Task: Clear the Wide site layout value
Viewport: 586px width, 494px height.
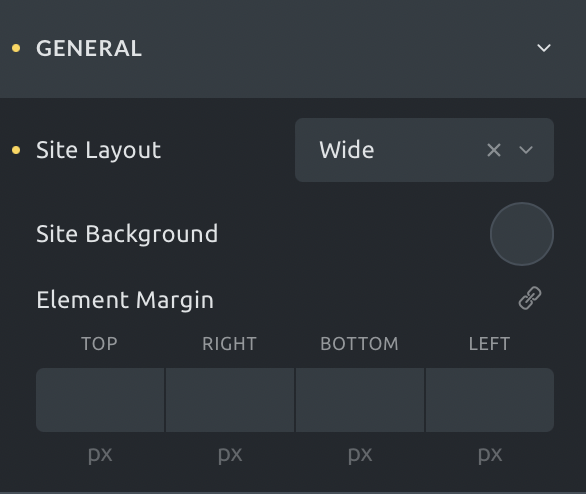Action: click(494, 150)
